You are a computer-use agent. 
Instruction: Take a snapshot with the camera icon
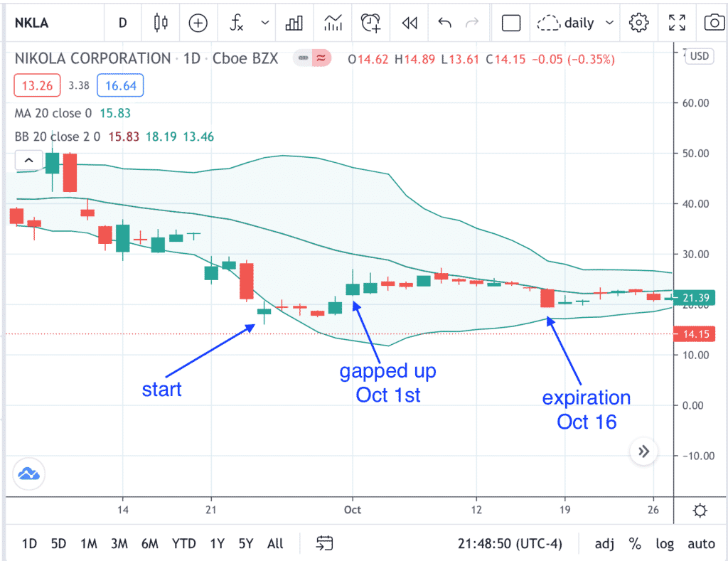click(x=715, y=22)
